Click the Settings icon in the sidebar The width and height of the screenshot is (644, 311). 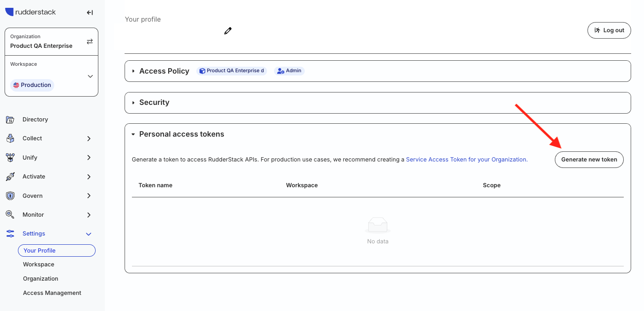[10, 233]
